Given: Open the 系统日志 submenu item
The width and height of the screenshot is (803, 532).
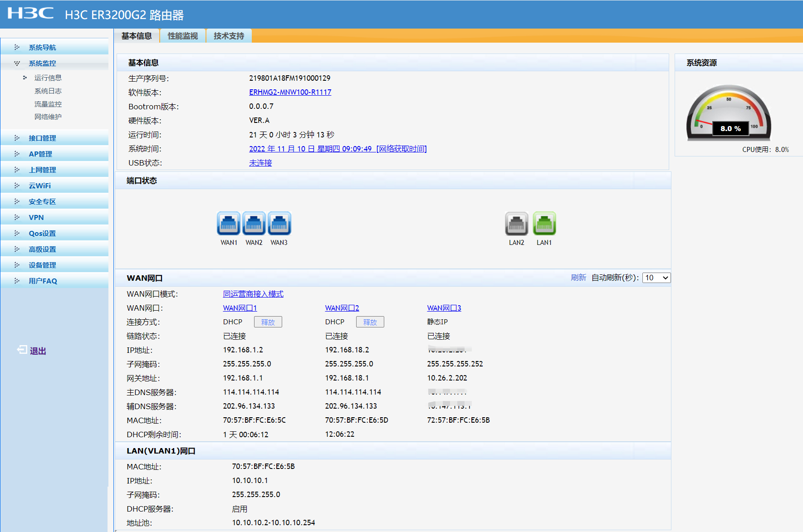Looking at the screenshot, I should pos(48,91).
